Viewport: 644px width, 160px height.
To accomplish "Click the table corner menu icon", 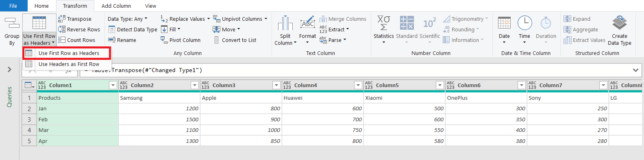I will (x=29, y=85).
